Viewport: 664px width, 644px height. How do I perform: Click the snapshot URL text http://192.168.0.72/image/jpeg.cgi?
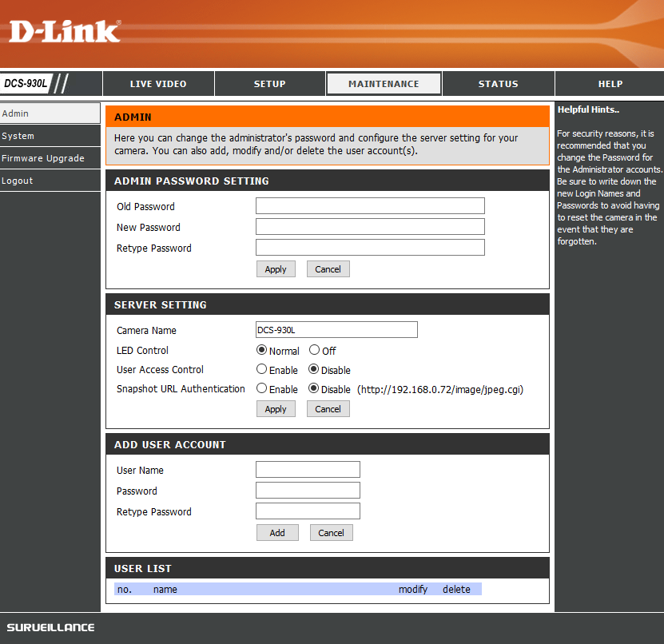(x=440, y=390)
